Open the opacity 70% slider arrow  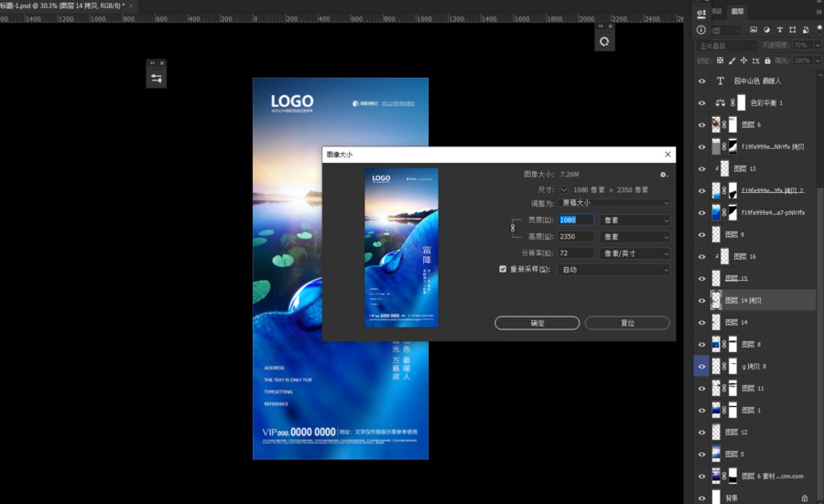click(x=817, y=46)
